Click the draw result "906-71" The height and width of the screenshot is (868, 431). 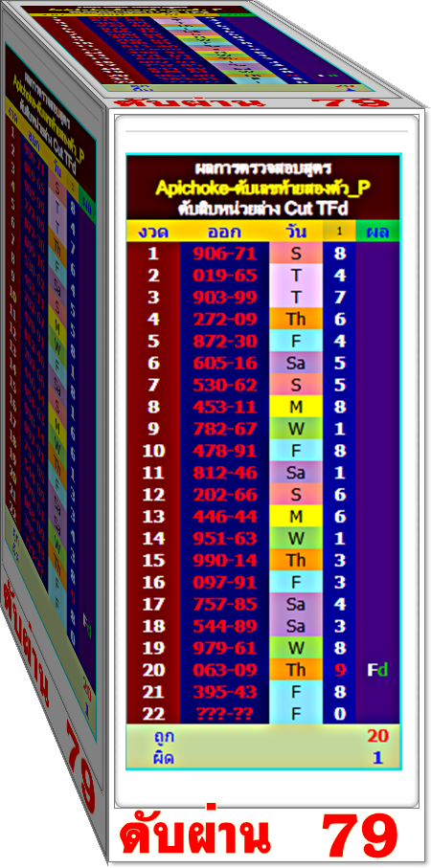tap(224, 253)
